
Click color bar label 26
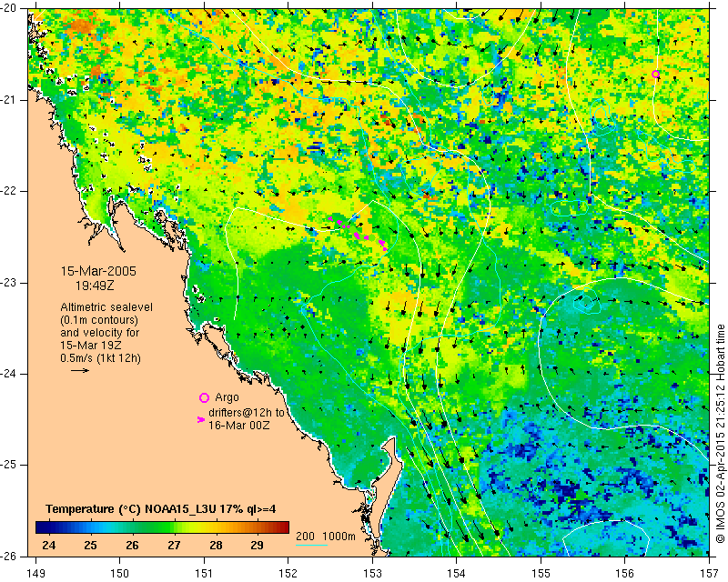click(132, 546)
